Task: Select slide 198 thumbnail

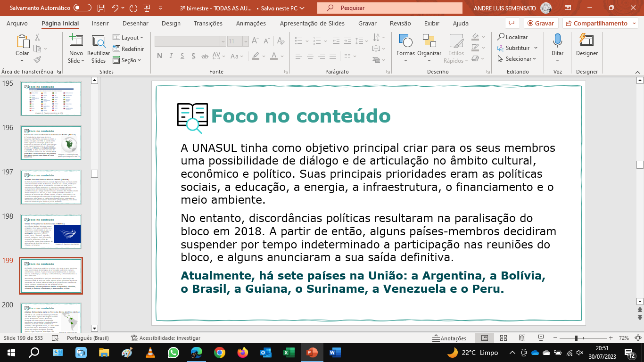Action: click(51, 231)
